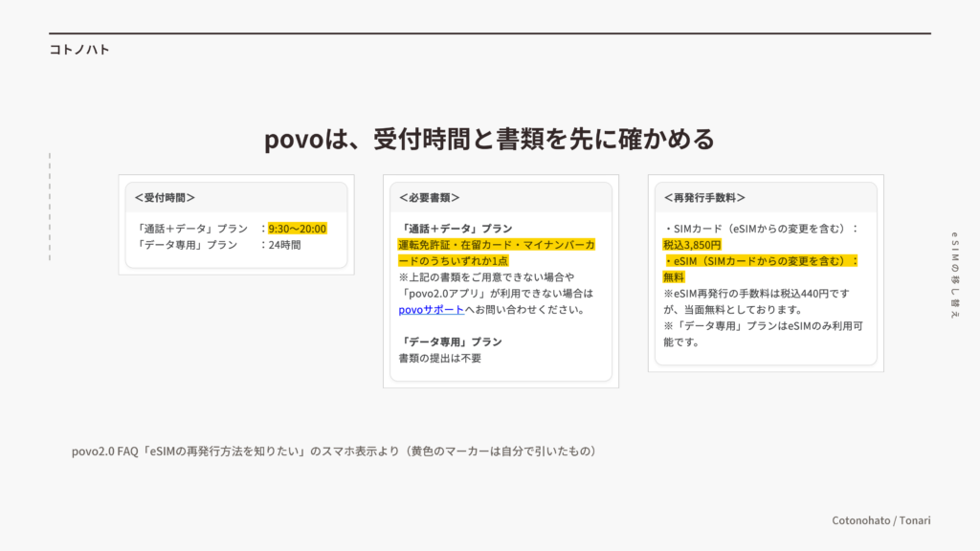Click the ※「データ専用」プランはeSIMのみ note
The image size is (980, 551).
click(x=763, y=334)
